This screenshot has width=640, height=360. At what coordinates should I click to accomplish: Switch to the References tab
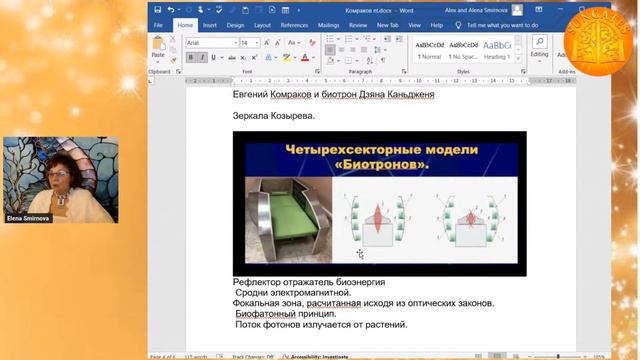pos(294,25)
